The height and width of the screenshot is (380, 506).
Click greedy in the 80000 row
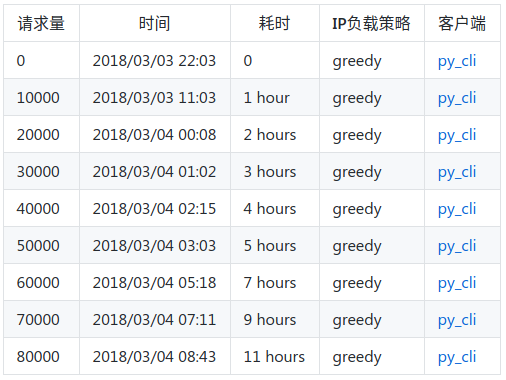[x=357, y=358]
